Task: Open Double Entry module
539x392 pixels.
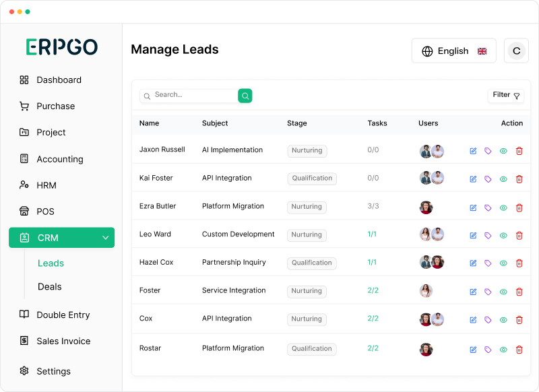Action: [x=55, y=315]
